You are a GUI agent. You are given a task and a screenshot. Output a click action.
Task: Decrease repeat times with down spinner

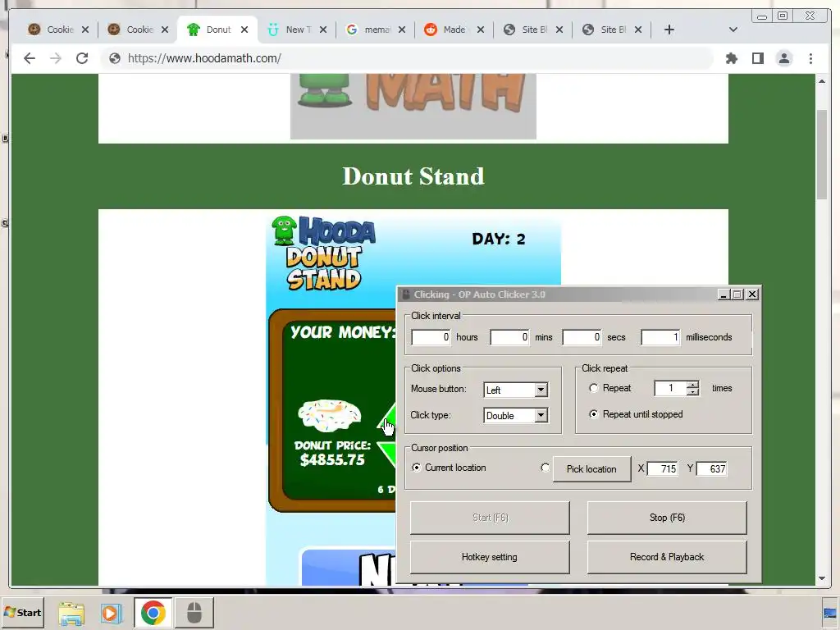pos(692,391)
